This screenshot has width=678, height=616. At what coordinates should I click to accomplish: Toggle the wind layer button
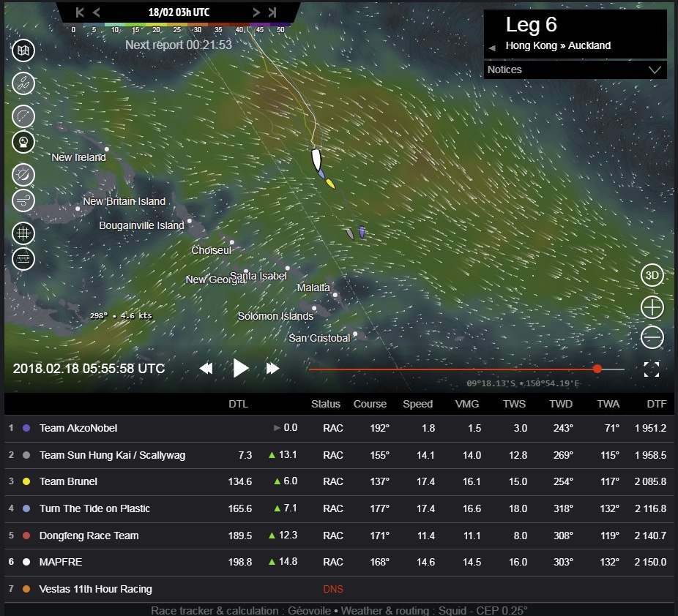[x=23, y=200]
